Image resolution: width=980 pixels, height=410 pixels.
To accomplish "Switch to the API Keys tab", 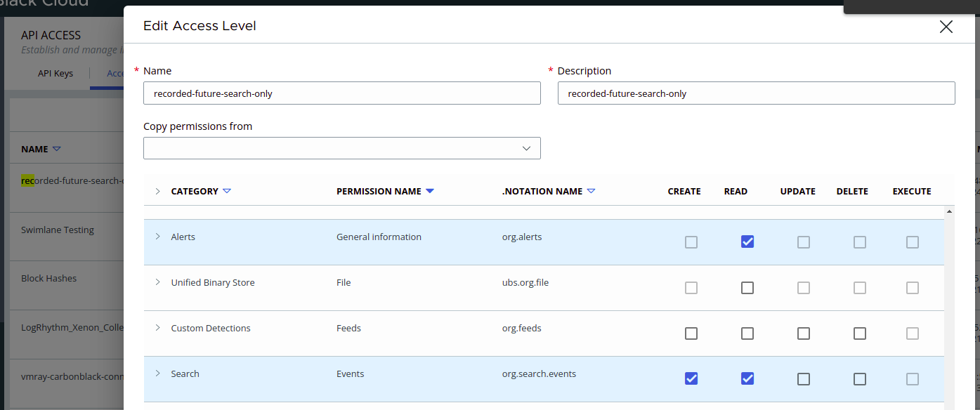I will tap(55, 74).
